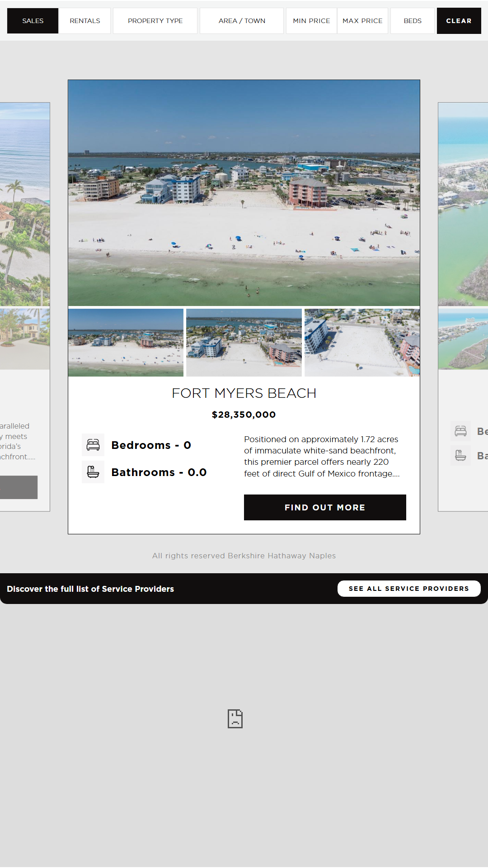
Task: Select the middle aerial thumbnail image
Action: pyautogui.click(x=244, y=343)
